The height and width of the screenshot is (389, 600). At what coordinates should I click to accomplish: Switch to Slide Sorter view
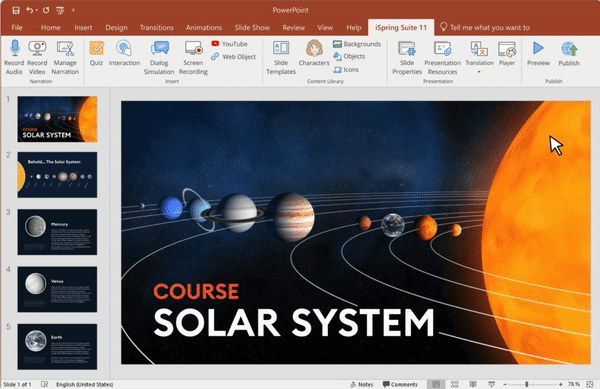455,384
